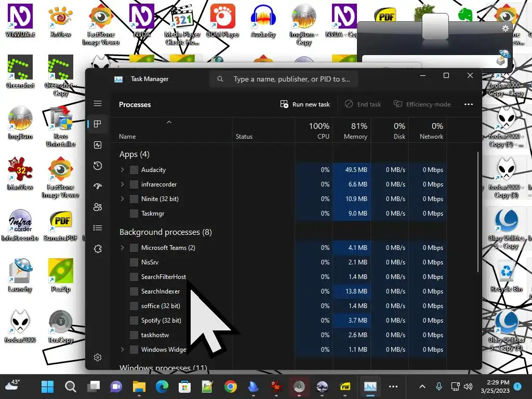Open the Revo Uninstaller desktop shortcut
The height and width of the screenshot is (399, 532).
tap(61, 126)
